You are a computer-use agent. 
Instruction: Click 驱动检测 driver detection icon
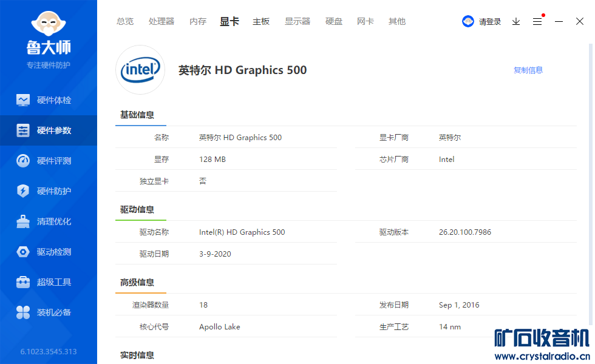23,252
